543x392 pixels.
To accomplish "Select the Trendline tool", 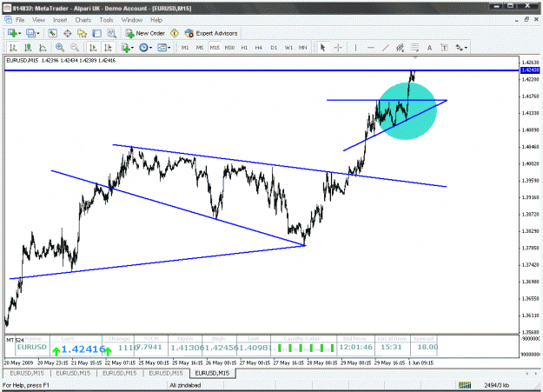I will point(385,48).
